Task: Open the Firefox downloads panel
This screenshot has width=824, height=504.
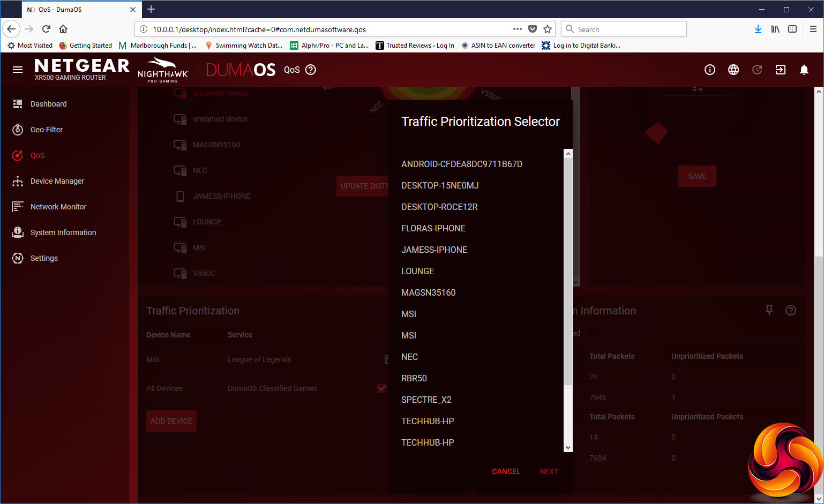Action: 758,29
